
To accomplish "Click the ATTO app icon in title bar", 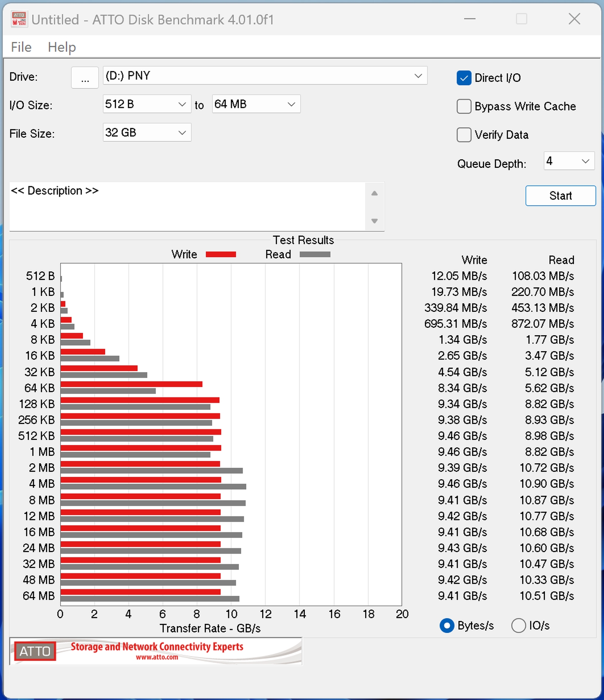I will click(x=19, y=19).
